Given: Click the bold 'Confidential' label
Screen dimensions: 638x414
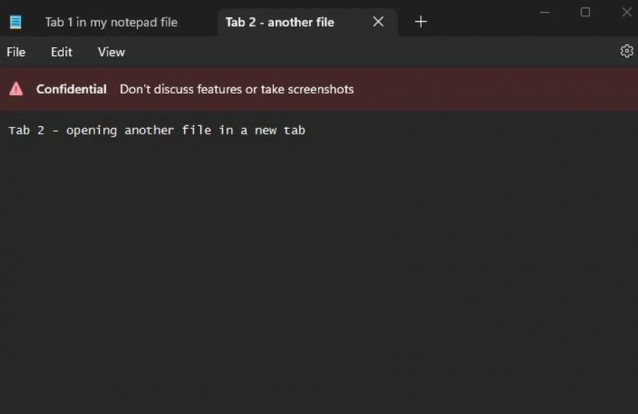Looking at the screenshot, I should click(x=71, y=89).
